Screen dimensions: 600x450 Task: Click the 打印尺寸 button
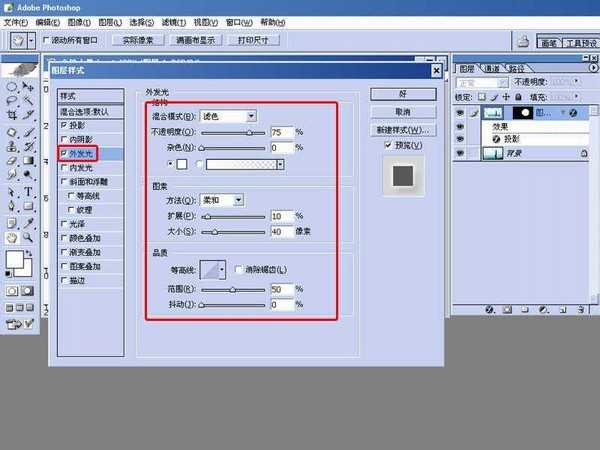point(253,40)
